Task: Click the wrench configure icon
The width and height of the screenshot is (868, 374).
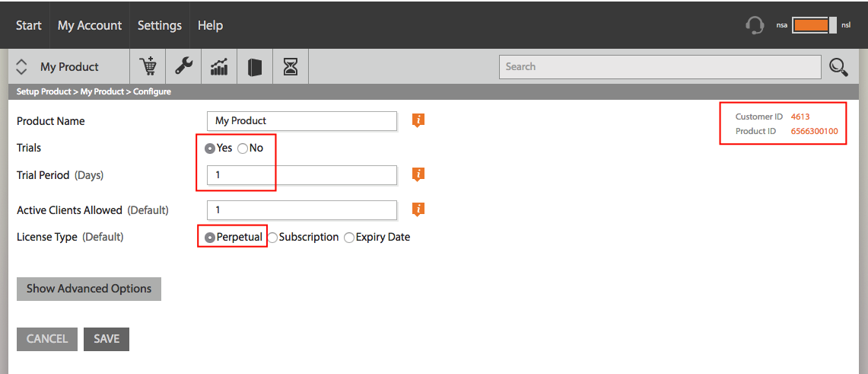Action: (184, 66)
